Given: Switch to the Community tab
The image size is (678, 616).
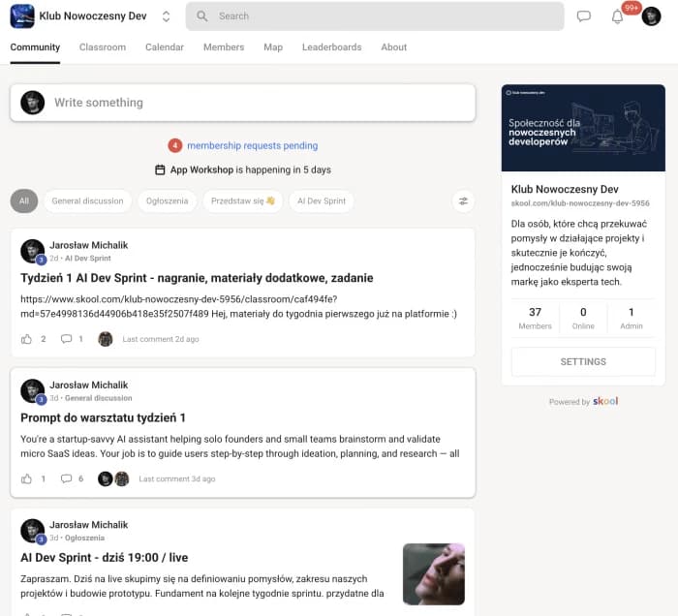Looking at the screenshot, I should (x=35, y=47).
